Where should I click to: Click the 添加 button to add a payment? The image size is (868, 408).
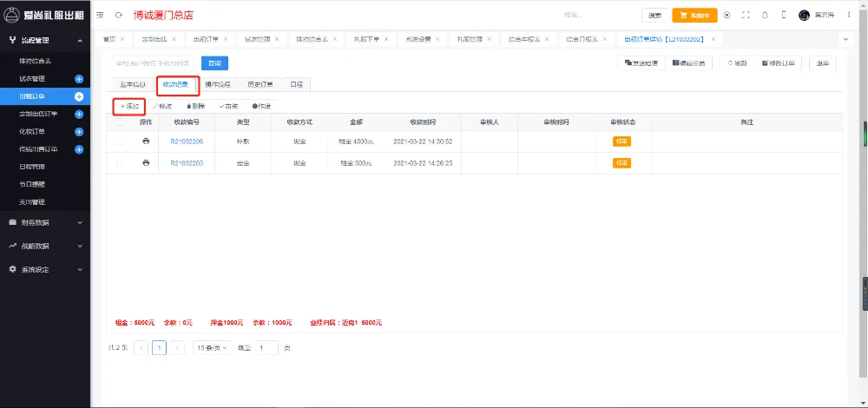click(x=129, y=105)
